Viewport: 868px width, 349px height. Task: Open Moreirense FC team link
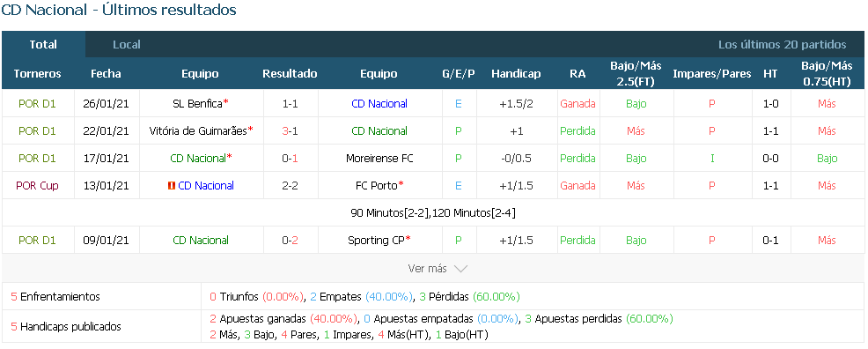(x=379, y=159)
